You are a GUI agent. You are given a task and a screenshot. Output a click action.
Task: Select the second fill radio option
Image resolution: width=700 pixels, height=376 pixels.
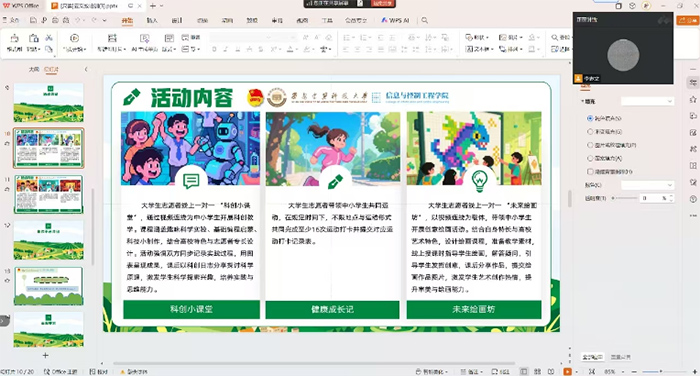click(590, 132)
